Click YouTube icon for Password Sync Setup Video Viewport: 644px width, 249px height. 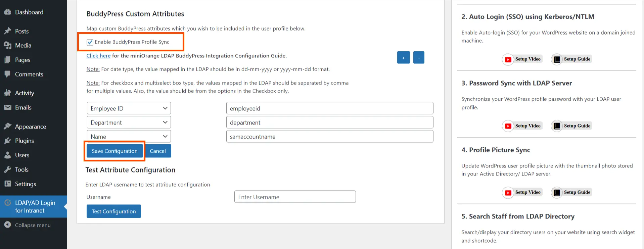coord(508,126)
